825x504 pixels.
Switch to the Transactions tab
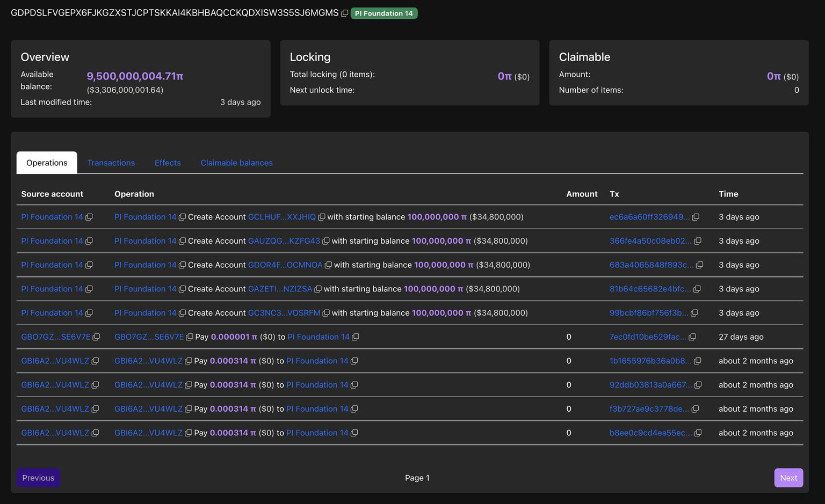pyautogui.click(x=111, y=163)
